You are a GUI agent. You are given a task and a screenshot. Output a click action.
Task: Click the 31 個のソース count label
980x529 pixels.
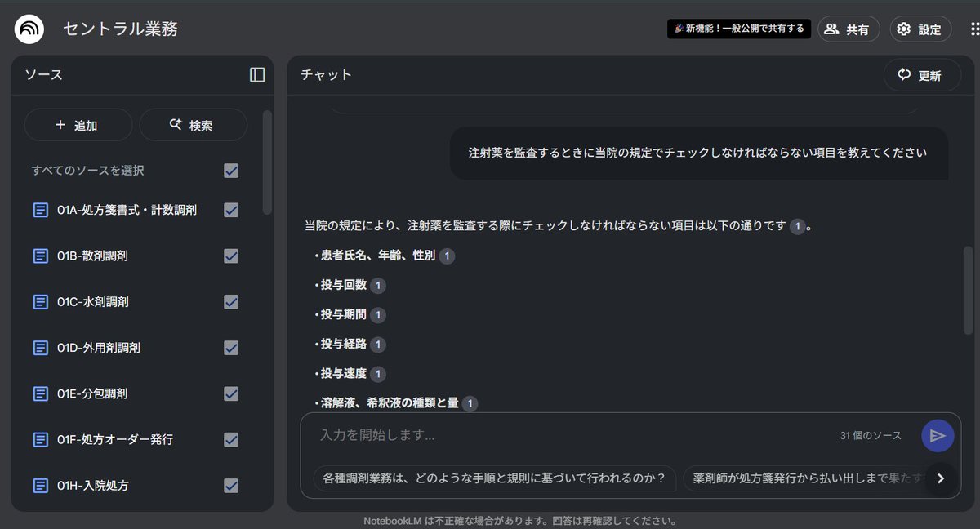[871, 436]
